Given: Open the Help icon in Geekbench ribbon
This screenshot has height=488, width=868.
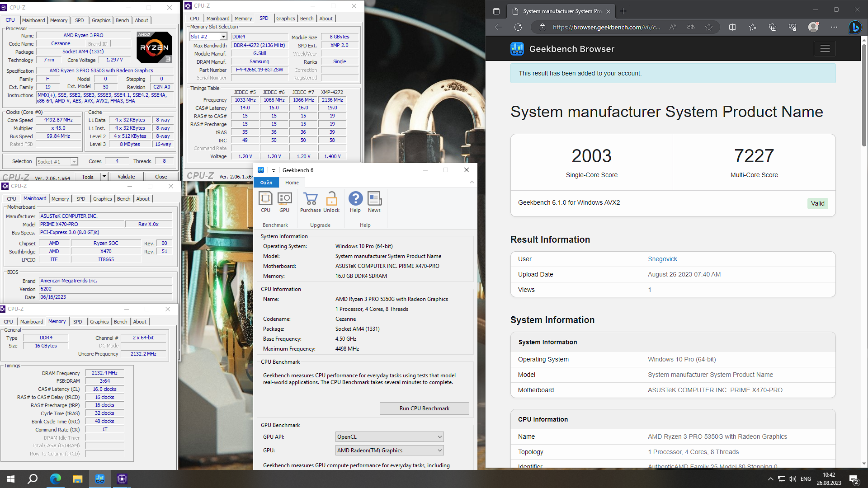Looking at the screenshot, I should [x=355, y=202].
